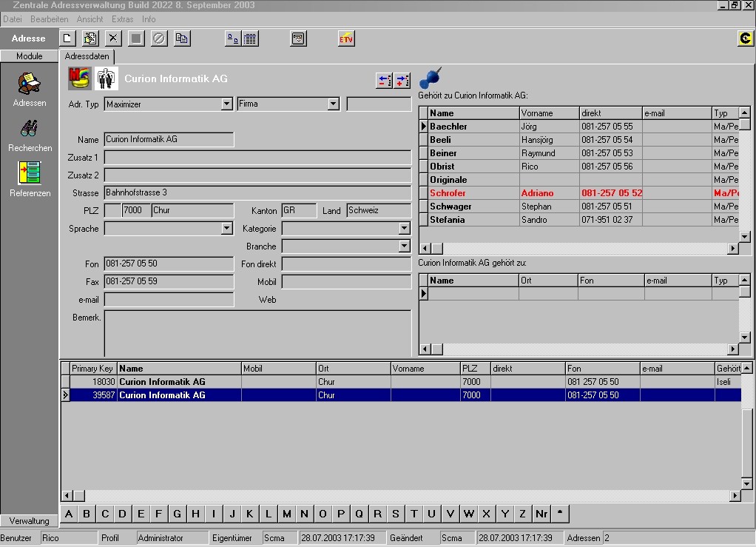756x547 pixels.
Task: Open the Ansicht menu
Action: pos(90,19)
